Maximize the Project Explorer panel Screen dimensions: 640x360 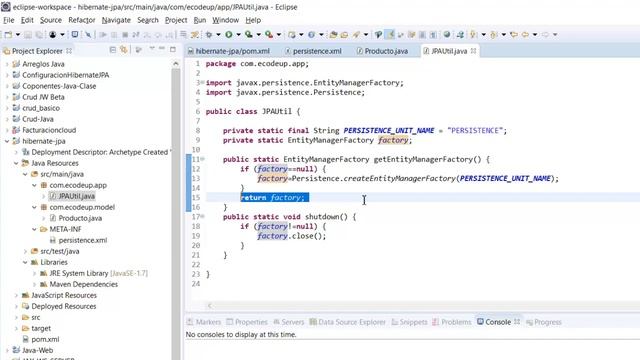click(173, 49)
